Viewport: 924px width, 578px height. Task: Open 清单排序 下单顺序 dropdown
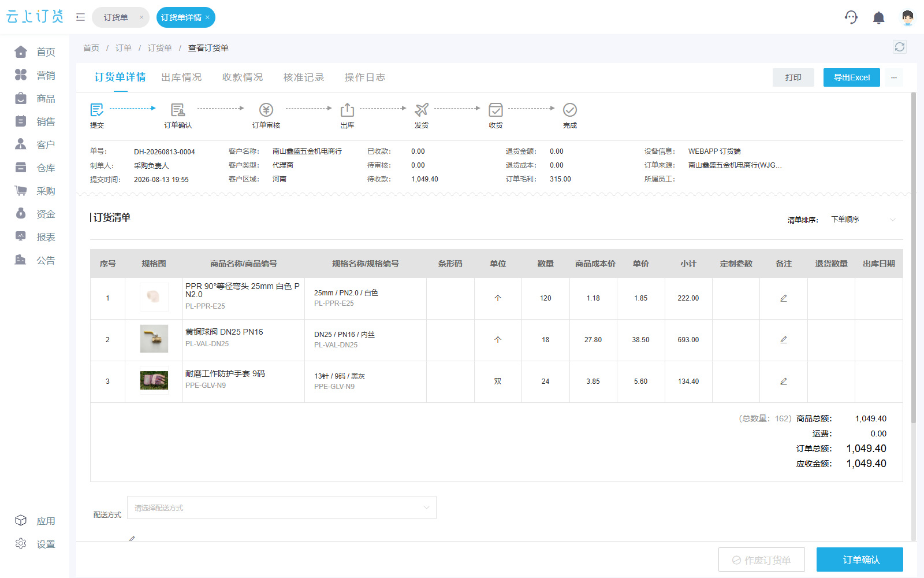pyautogui.click(x=863, y=220)
